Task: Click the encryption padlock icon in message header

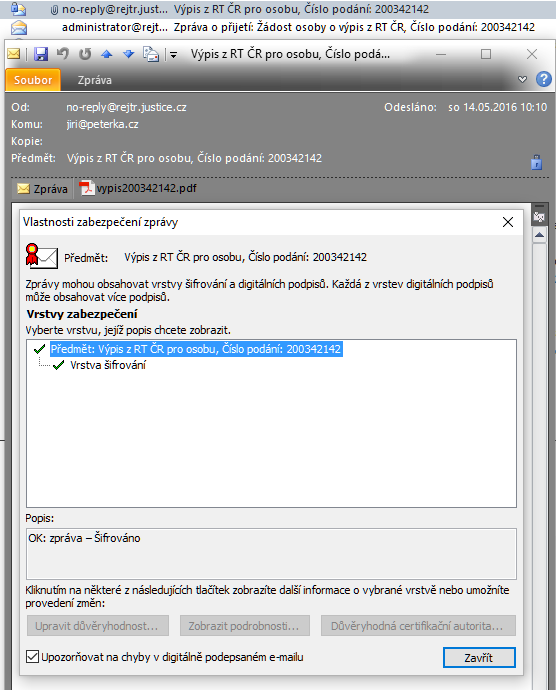Action: [x=536, y=162]
